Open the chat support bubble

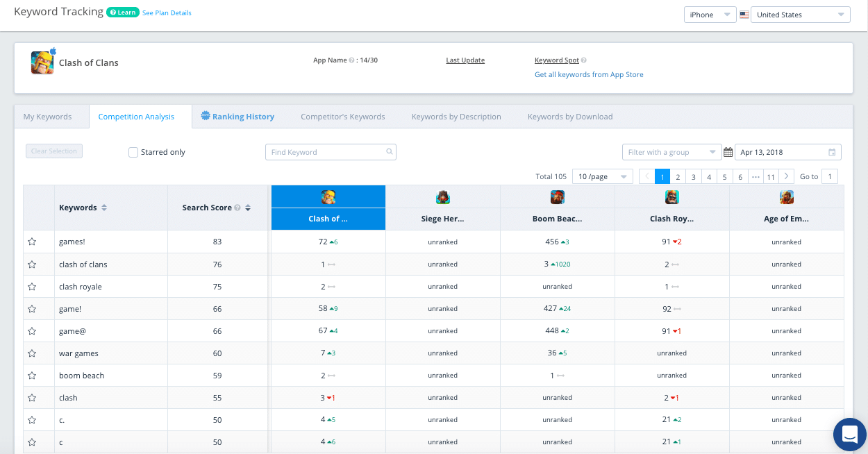click(851, 435)
